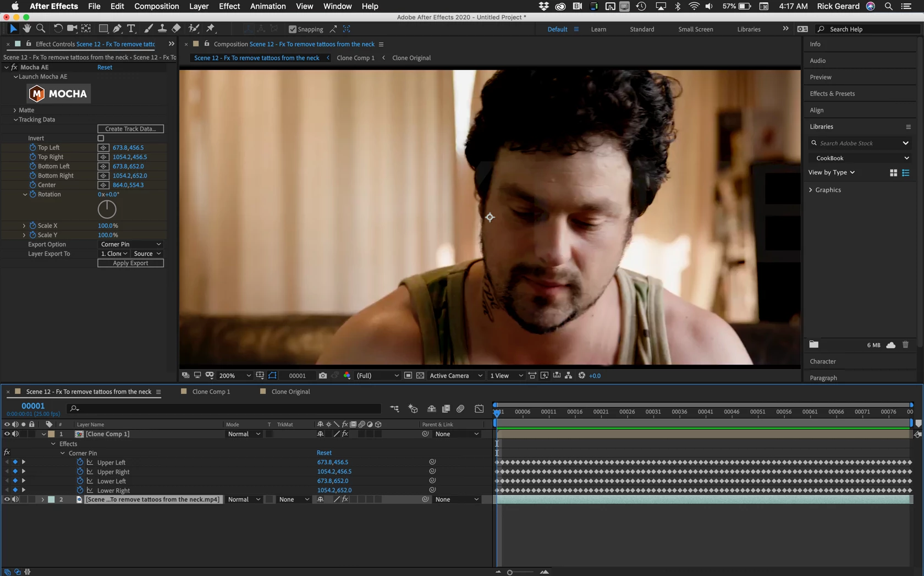This screenshot has height=576, width=924.
Task: Select the Pen tool
Action: [117, 29]
